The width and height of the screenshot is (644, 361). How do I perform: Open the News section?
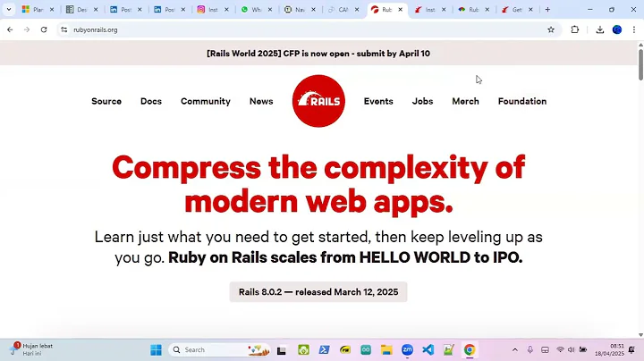[261, 101]
